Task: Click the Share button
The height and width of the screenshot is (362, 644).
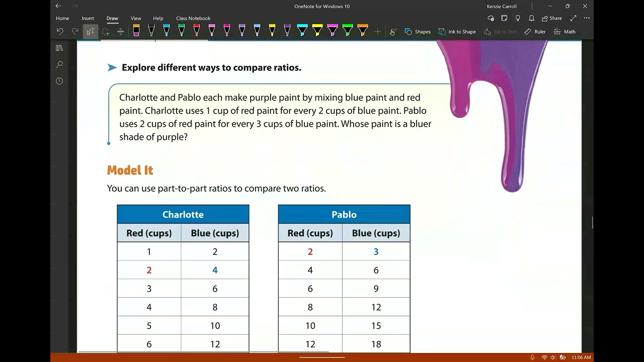Action: (552, 19)
